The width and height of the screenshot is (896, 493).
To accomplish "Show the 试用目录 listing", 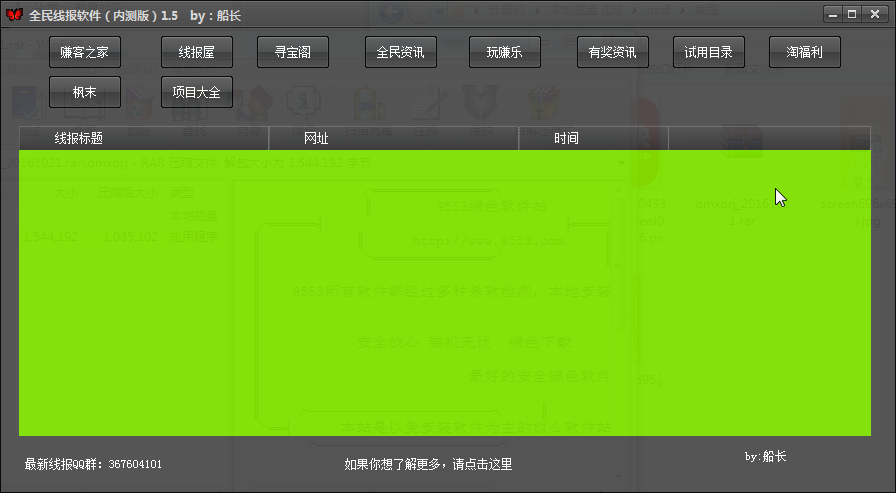I will point(708,52).
